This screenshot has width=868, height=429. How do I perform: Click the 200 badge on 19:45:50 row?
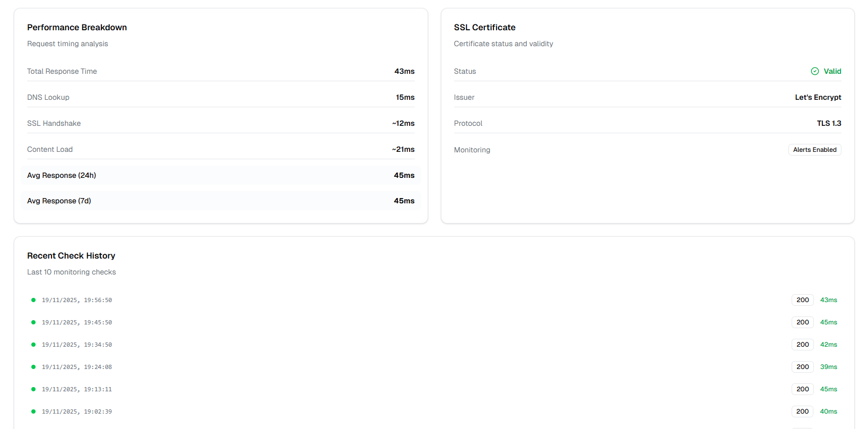click(x=803, y=322)
